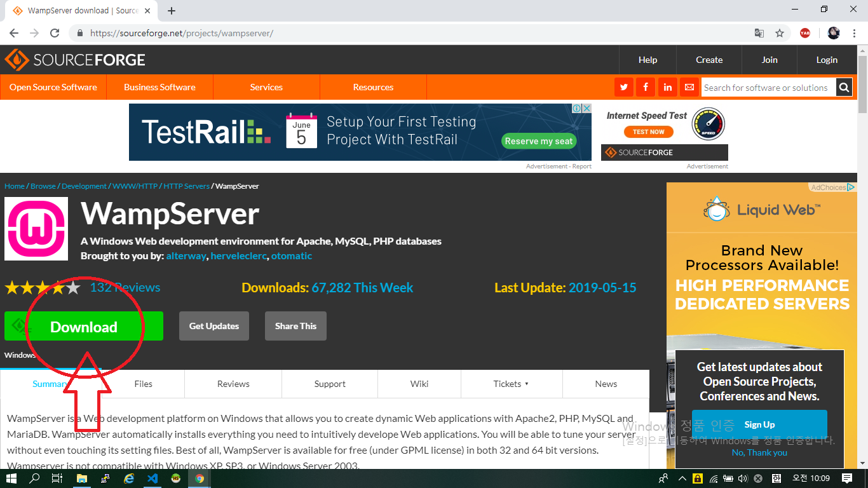This screenshot has height=488, width=868.
Task: Click the Development breadcrumb link
Action: (x=84, y=186)
